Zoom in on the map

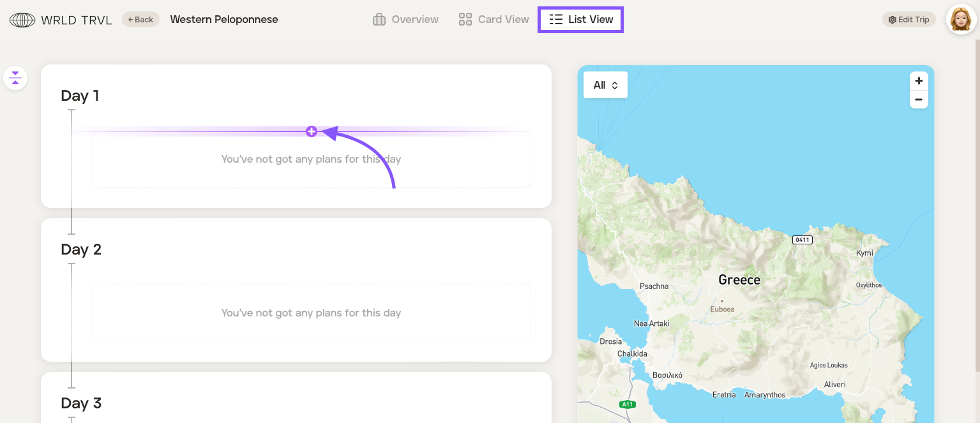[919, 81]
